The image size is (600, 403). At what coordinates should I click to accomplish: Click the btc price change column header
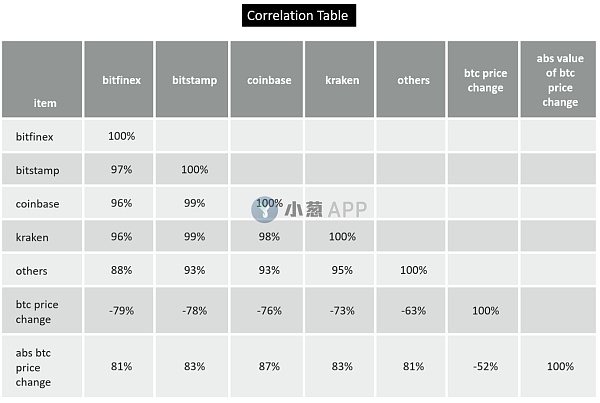click(485, 80)
